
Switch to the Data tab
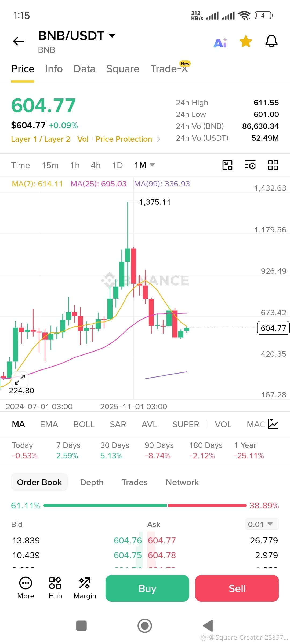point(84,69)
